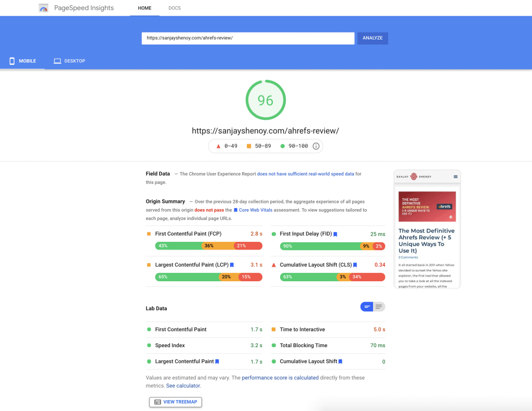Click the Lab Data Cumulative Layout Shift bookmark
This screenshot has height=411, width=532.
[340, 362]
